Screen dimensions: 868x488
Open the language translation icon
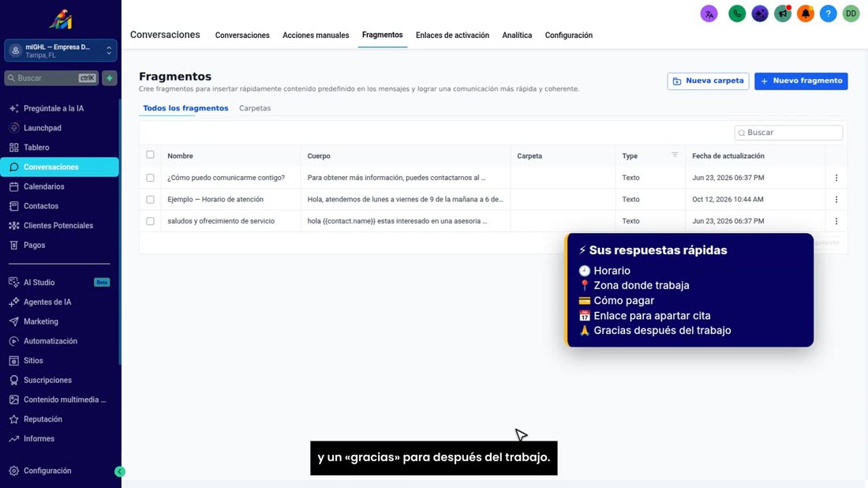(709, 14)
